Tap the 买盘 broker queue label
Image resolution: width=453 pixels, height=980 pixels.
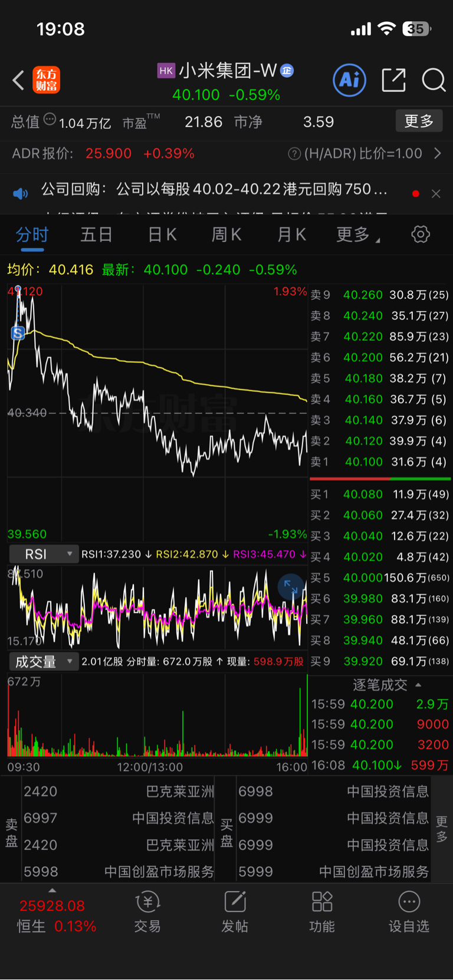tap(226, 832)
